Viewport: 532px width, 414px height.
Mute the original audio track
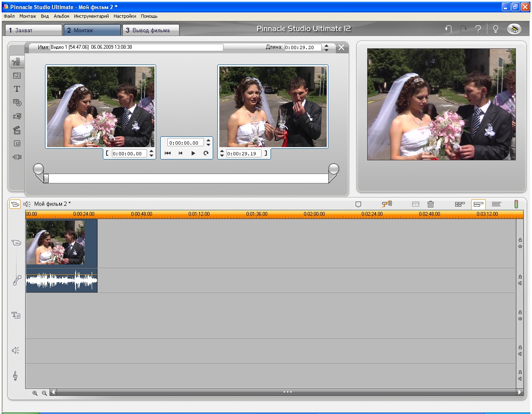pyautogui.click(x=520, y=283)
